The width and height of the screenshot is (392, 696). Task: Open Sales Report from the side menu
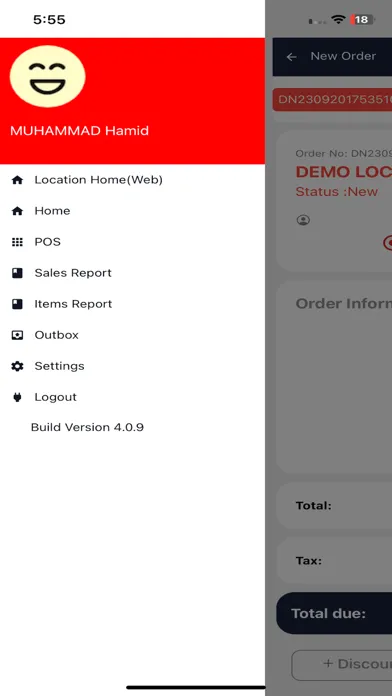pyautogui.click(x=132, y=273)
